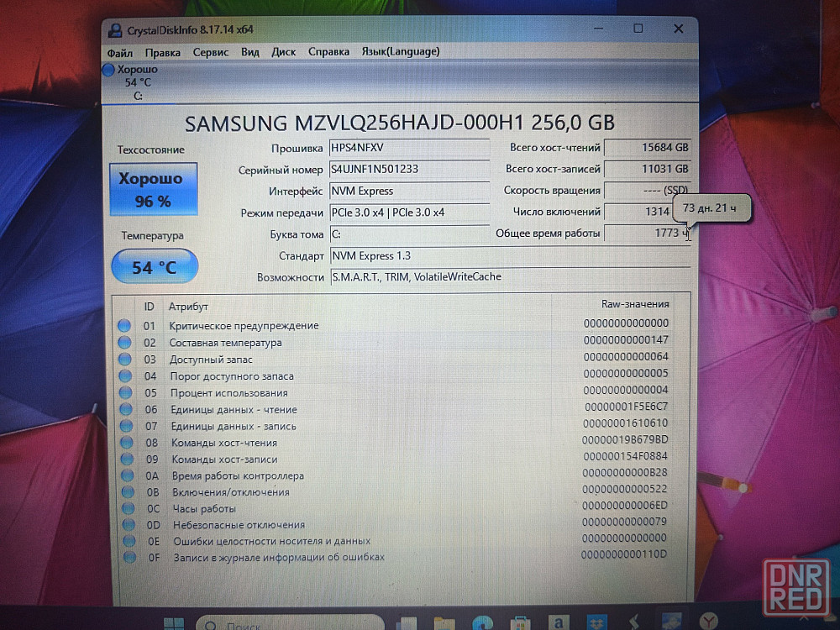Click the 54 °C temperature button

(155, 266)
